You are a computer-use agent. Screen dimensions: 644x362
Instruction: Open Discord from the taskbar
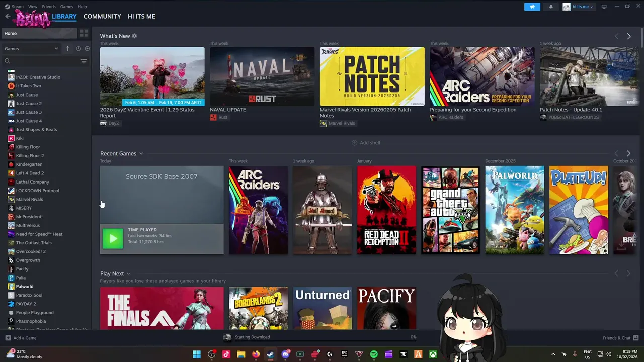pyautogui.click(x=285, y=354)
